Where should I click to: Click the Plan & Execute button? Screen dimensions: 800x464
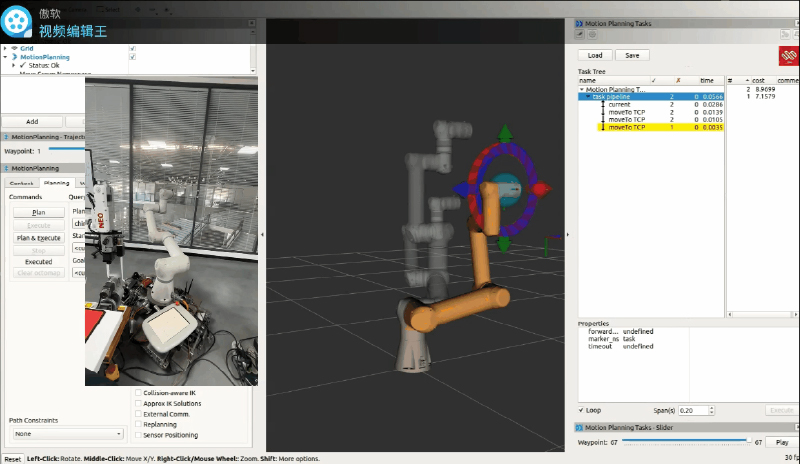(39, 238)
